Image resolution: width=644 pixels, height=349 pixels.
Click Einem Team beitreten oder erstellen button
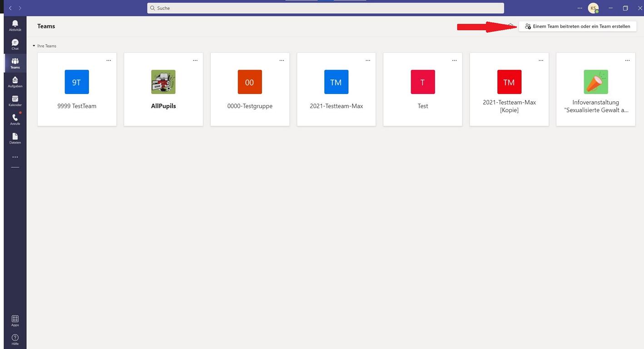coord(577,26)
